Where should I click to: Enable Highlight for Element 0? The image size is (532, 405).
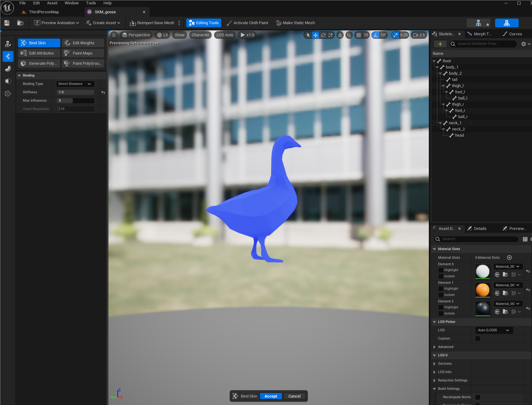pos(441,270)
